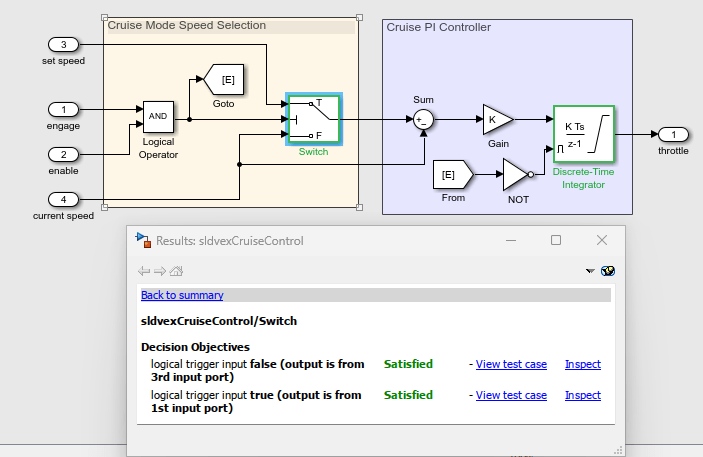The width and height of the screenshot is (703, 457).
Task: Click the Back to summary link
Action: tap(182, 295)
